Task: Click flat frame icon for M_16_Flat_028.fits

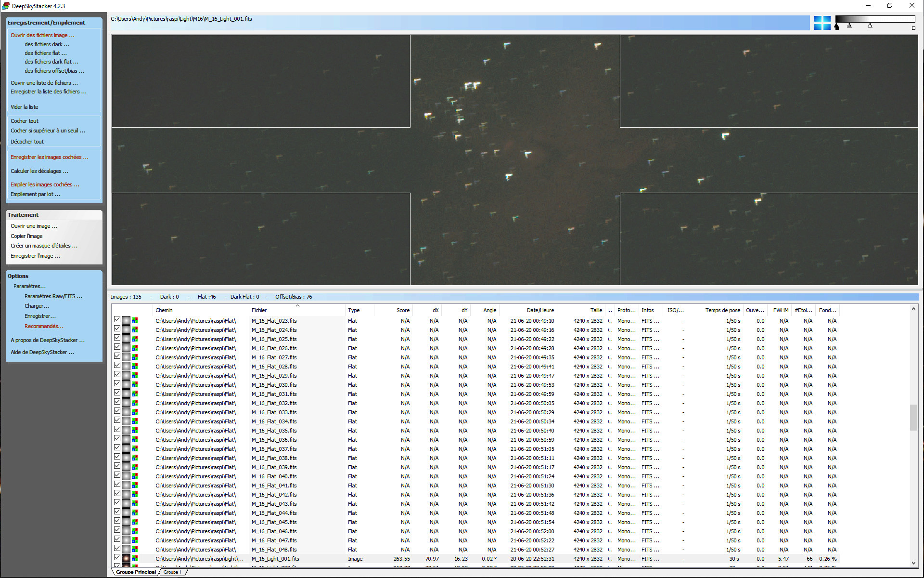Action: pyautogui.click(x=126, y=367)
